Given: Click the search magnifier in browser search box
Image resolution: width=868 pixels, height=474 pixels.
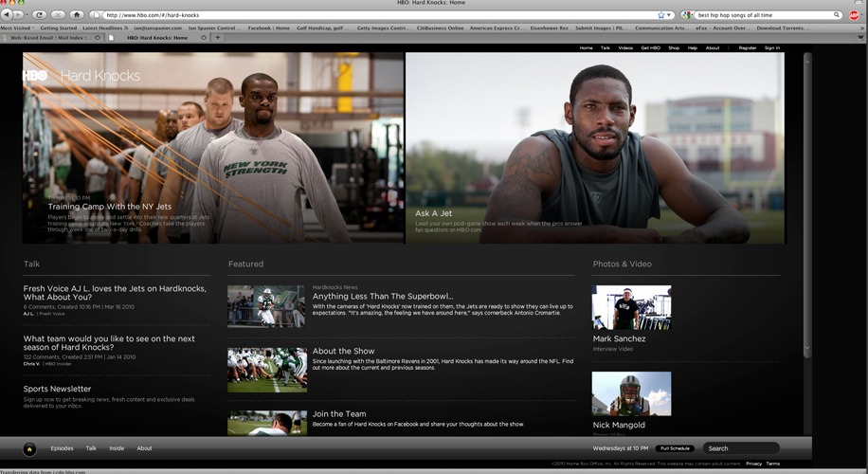Looking at the screenshot, I should (x=837, y=15).
